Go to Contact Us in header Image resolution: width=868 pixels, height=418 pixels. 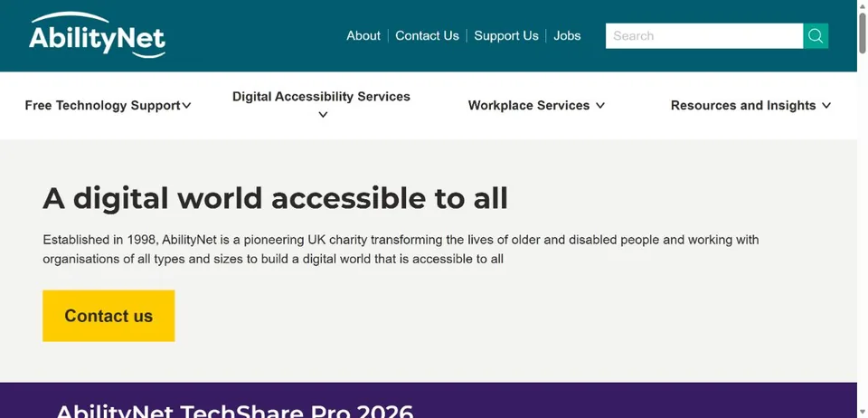(427, 36)
